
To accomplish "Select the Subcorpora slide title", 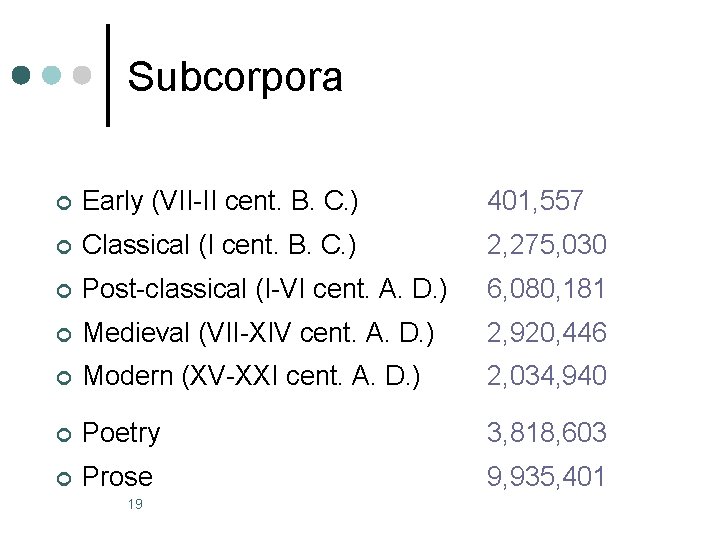I will coord(235,77).
